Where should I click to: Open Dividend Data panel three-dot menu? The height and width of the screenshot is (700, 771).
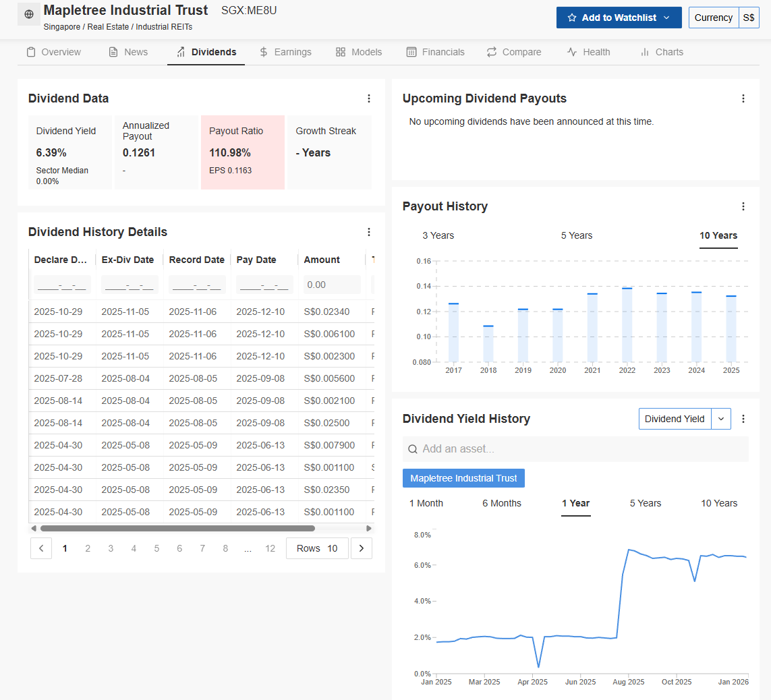pyautogui.click(x=369, y=98)
